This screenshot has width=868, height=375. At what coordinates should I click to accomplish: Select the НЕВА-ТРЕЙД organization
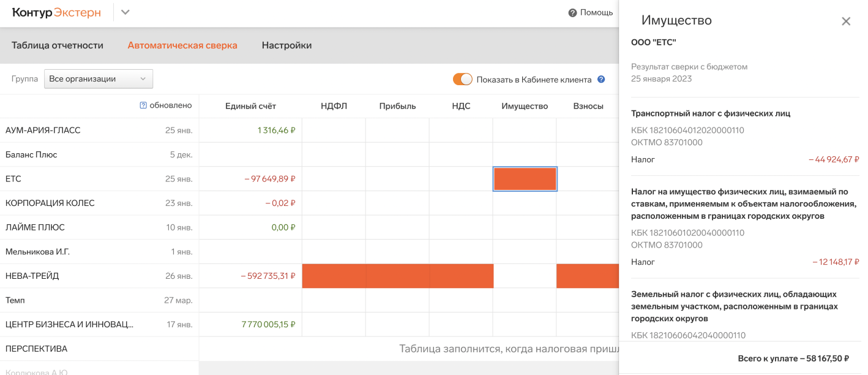99,276
